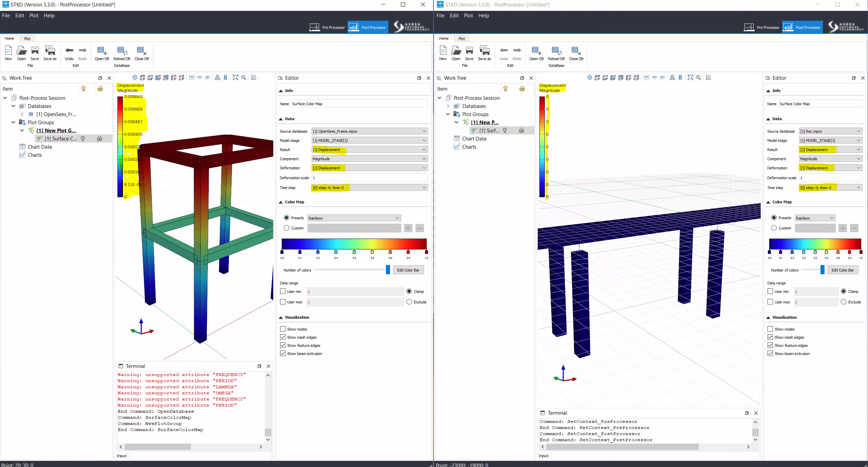Switch to Post Processor in right window

click(x=802, y=27)
